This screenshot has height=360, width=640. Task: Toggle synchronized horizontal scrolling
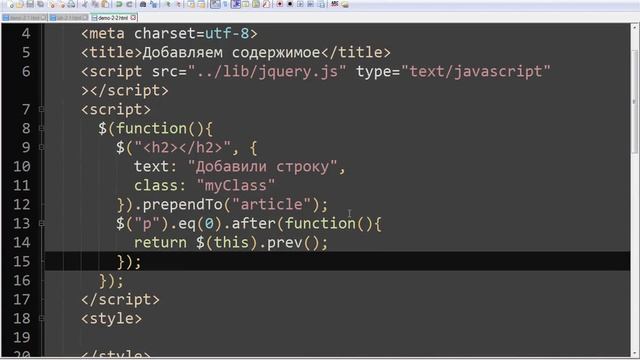click(202, 4)
